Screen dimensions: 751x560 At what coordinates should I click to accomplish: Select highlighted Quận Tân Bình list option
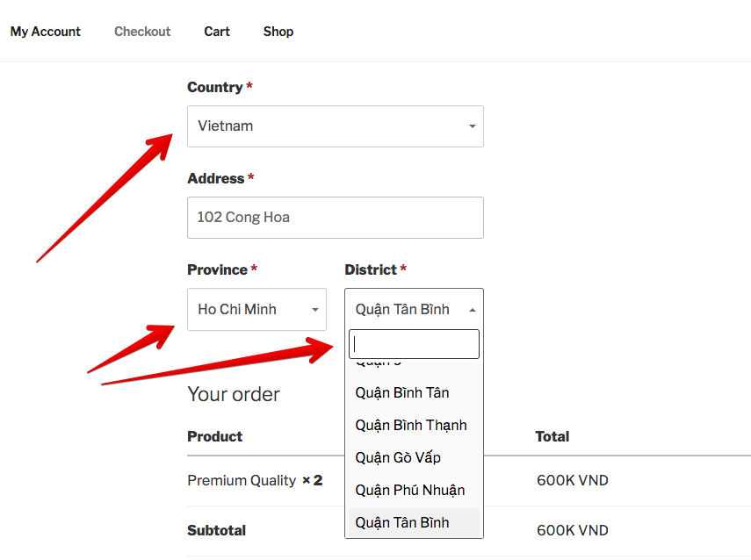pyautogui.click(x=402, y=522)
